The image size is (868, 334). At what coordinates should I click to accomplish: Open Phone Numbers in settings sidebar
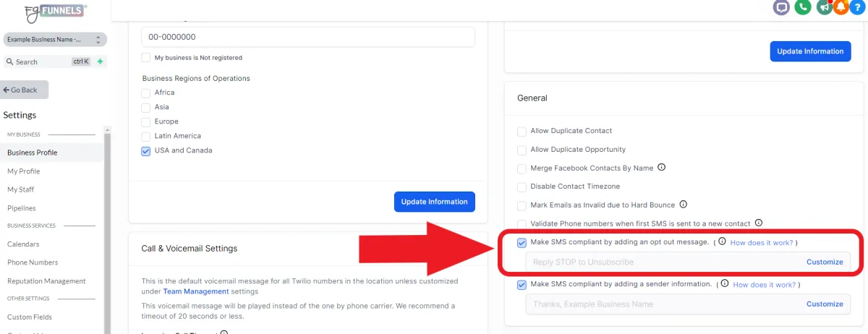(33, 262)
